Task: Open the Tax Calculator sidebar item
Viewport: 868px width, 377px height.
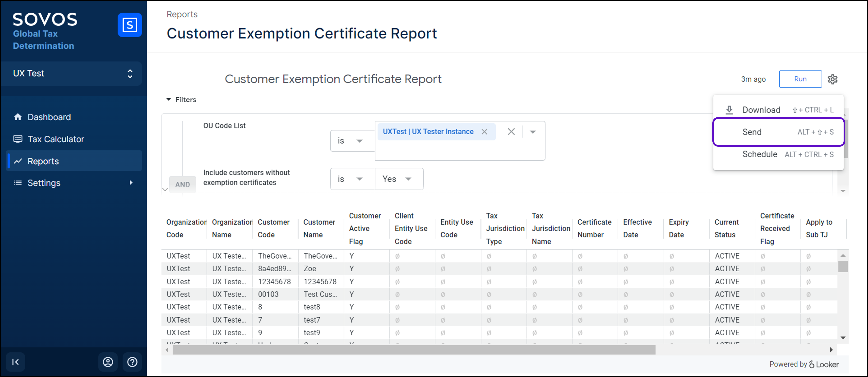Action: [x=55, y=139]
